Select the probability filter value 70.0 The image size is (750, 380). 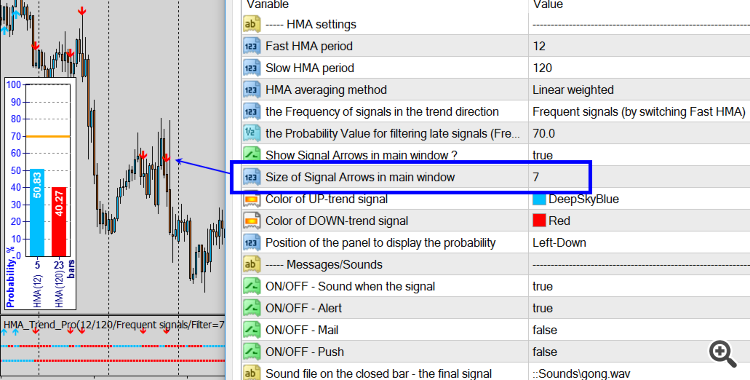pos(544,134)
